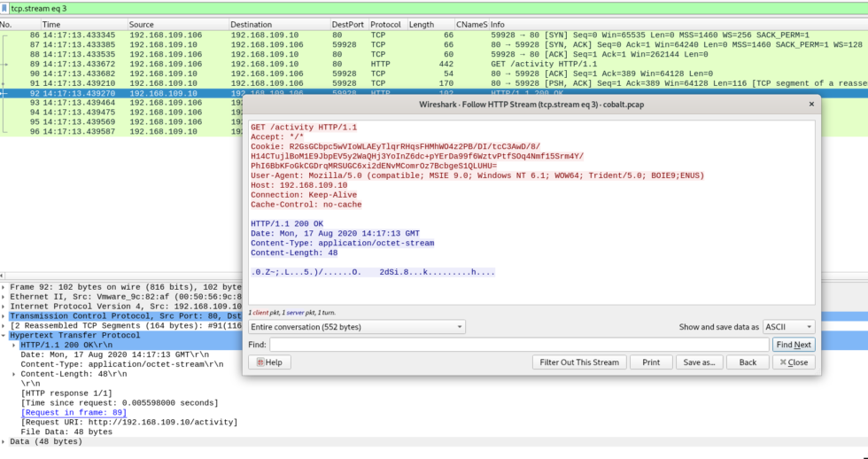
Task: Select packet 96 in the list
Action: point(120,132)
